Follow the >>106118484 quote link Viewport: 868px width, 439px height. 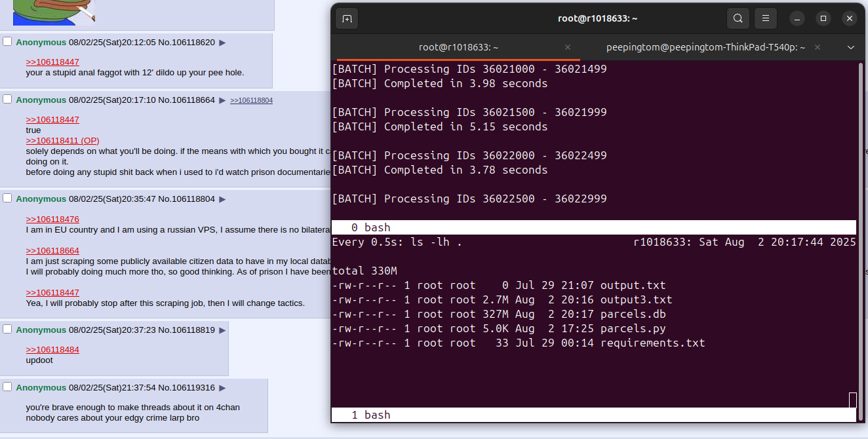pos(52,350)
